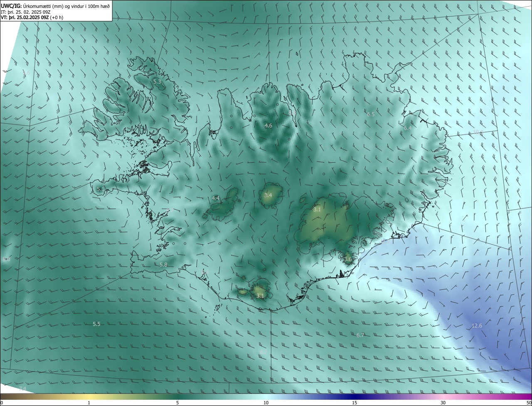Click the '50' tick label on the color scale

[x=529, y=403]
